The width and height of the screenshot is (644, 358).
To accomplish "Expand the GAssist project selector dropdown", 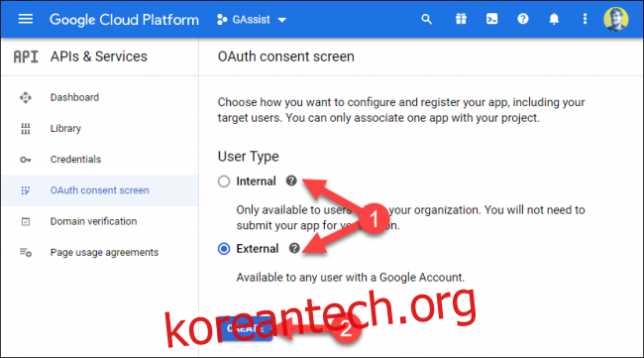I will [252, 20].
